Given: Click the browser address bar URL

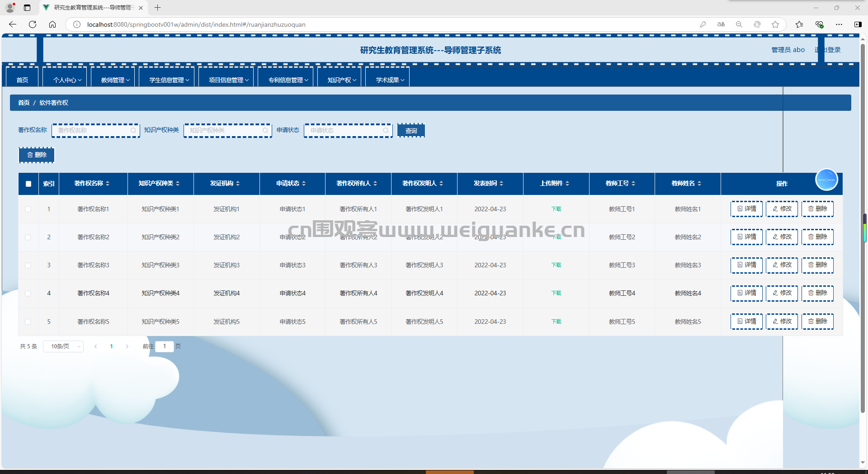Looking at the screenshot, I should click(196, 24).
